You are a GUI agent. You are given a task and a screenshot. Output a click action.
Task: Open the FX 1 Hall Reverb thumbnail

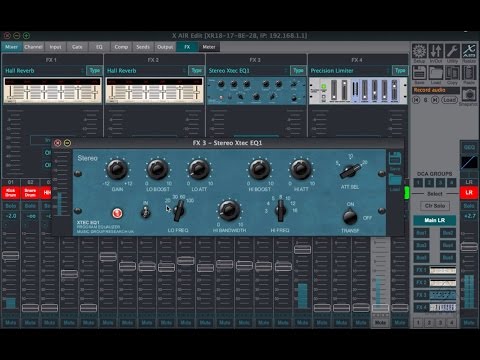coord(52,91)
